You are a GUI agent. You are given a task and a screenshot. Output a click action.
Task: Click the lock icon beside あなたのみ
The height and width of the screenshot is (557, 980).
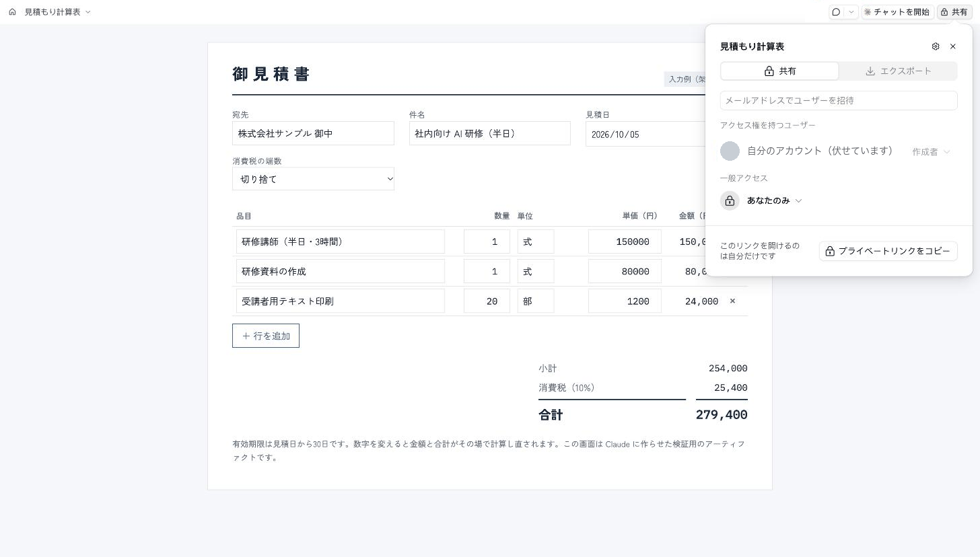pos(730,200)
